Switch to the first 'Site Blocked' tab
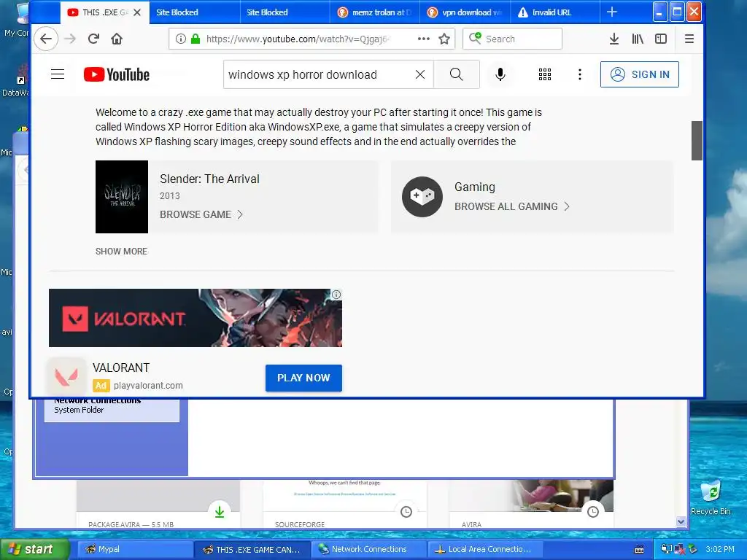 (x=194, y=12)
